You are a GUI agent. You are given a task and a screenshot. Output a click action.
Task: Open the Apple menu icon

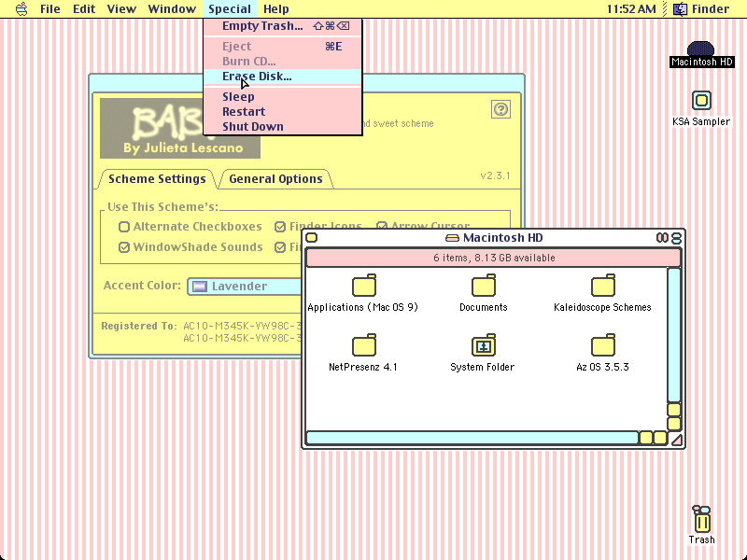pyautogui.click(x=21, y=9)
